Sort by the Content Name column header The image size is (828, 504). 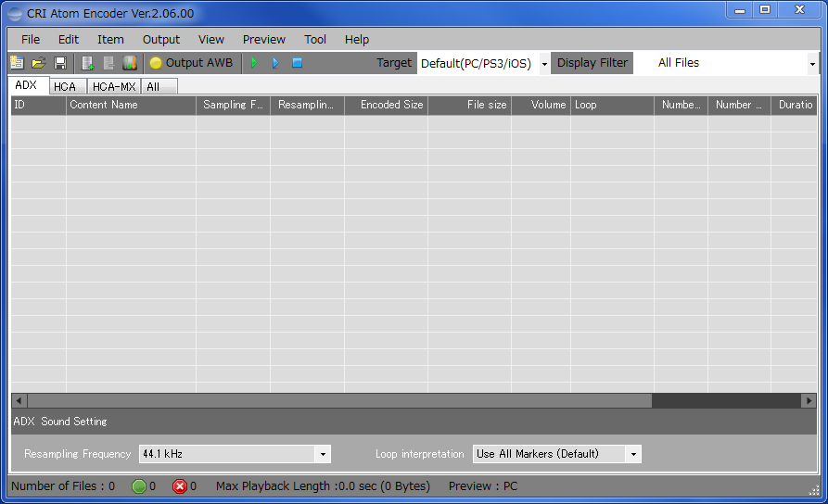point(131,105)
